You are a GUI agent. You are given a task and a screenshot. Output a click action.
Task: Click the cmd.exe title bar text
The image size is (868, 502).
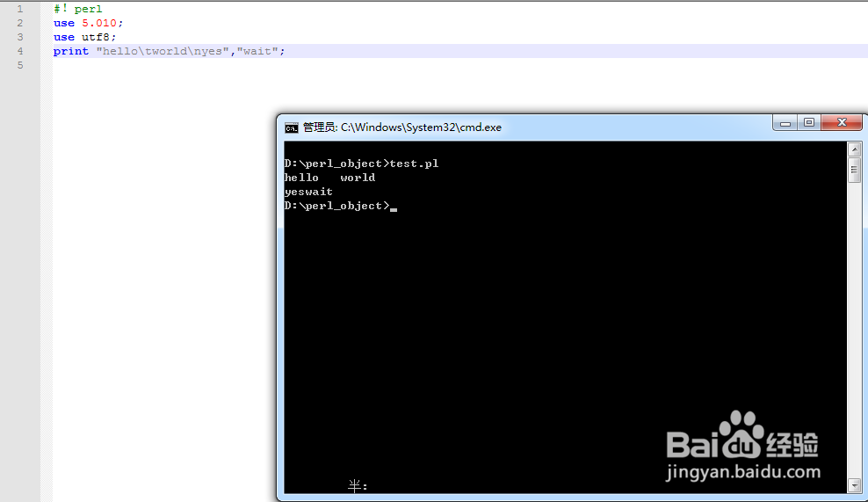tap(401, 127)
